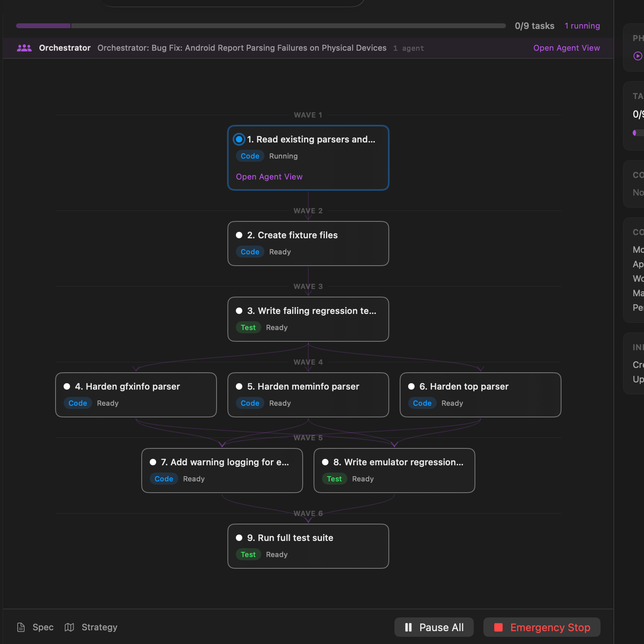
Task: Click the Code tag on task 1
Action: (x=250, y=156)
